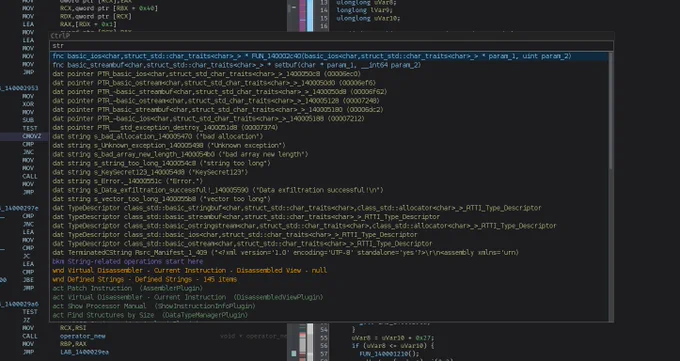Click the search input containing 'str'
Image resolution: width=680 pixels, height=361 pixels.
pos(331,46)
